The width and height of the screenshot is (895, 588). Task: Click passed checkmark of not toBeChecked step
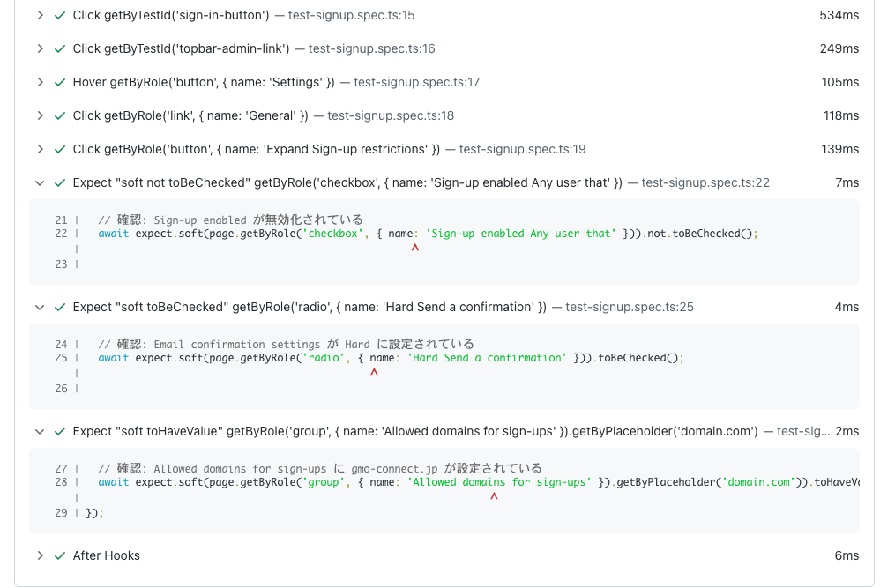pyautogui.click(x=60, y=182)
